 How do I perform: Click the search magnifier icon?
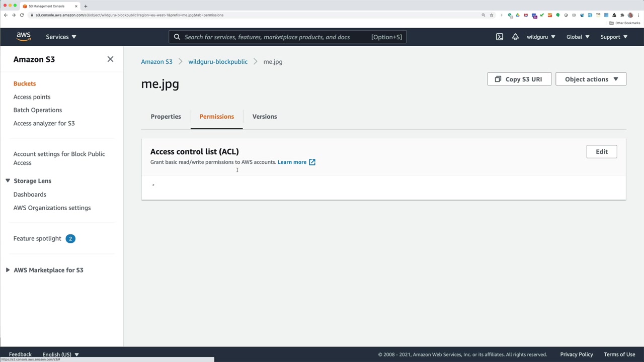177,37
